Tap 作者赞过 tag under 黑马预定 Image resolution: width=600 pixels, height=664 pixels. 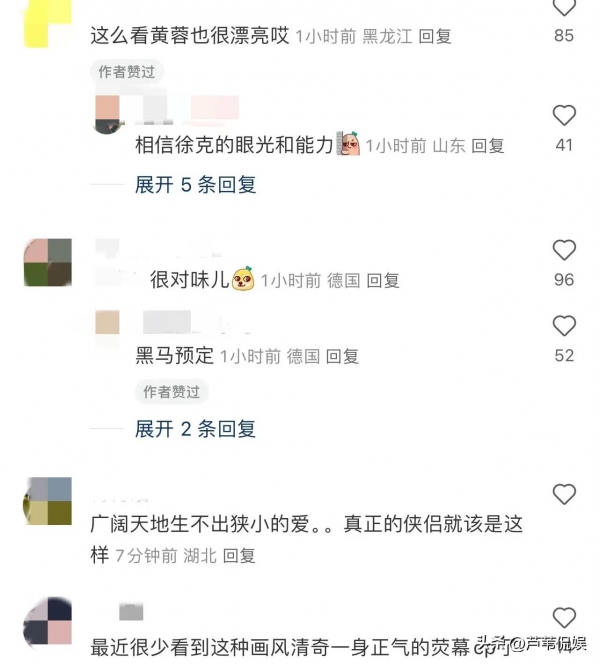click(171, 392)
